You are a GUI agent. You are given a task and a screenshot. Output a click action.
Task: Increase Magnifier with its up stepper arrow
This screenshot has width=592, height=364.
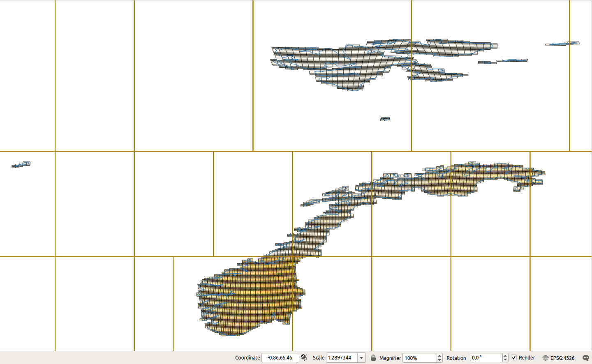point(439,355)
